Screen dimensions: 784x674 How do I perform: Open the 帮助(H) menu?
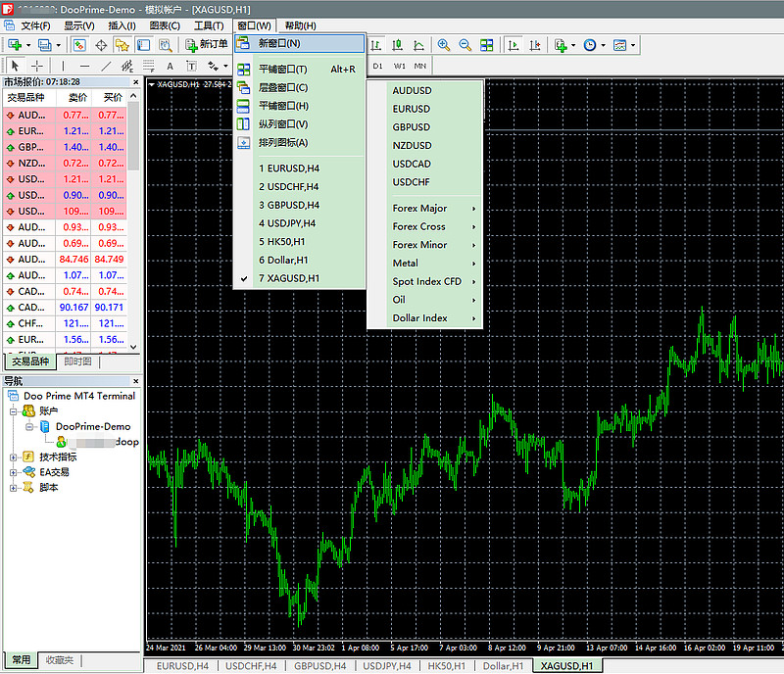pos(300,25)
